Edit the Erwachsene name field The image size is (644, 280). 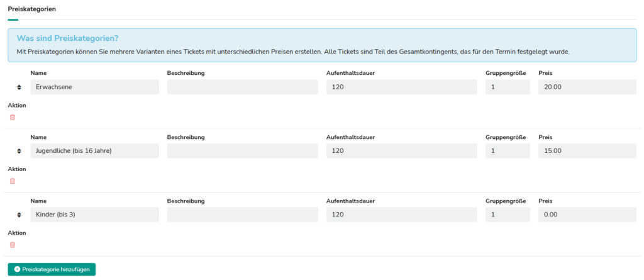(x=94, y=87)
